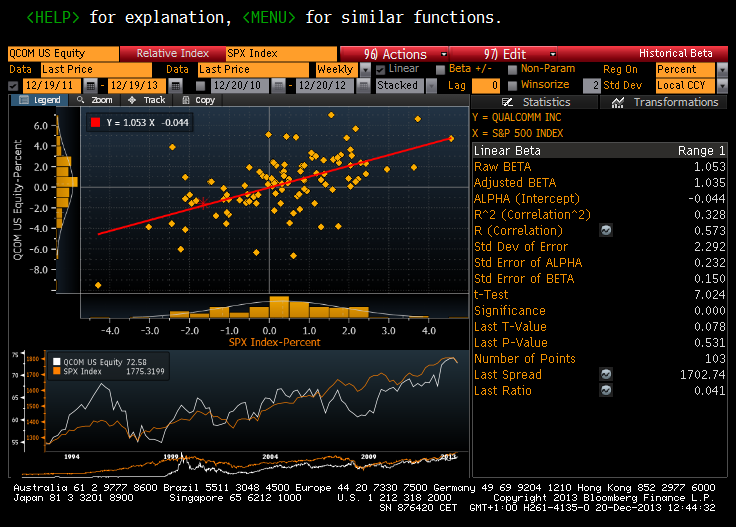
Task: Click the Zoom toolbar button label
Action: point(101,100)
